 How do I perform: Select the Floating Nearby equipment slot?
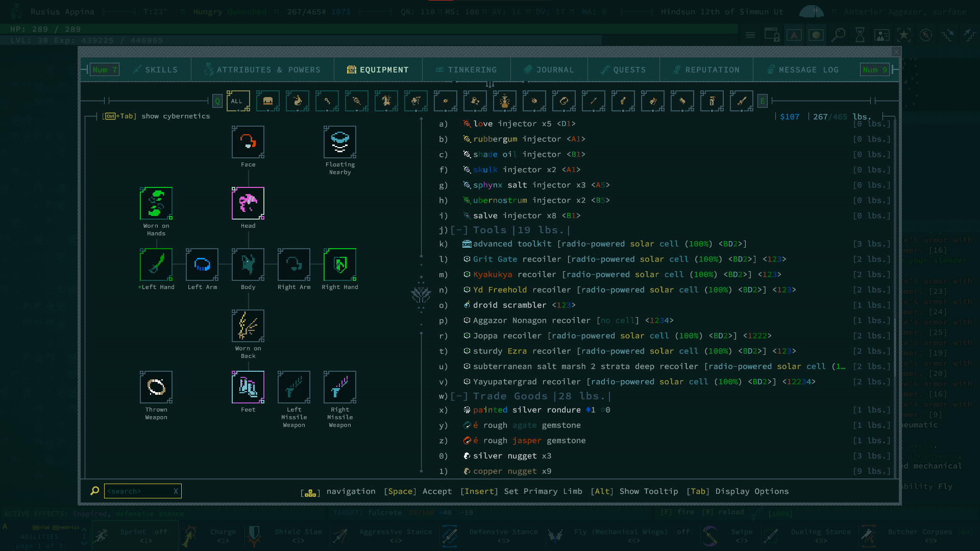340,142
